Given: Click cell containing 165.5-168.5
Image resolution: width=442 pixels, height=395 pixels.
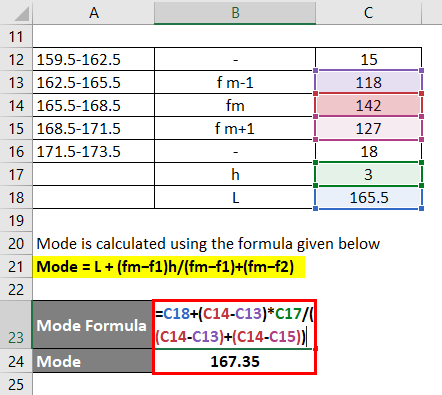Looking at the screenshot, I should point(94,105).
